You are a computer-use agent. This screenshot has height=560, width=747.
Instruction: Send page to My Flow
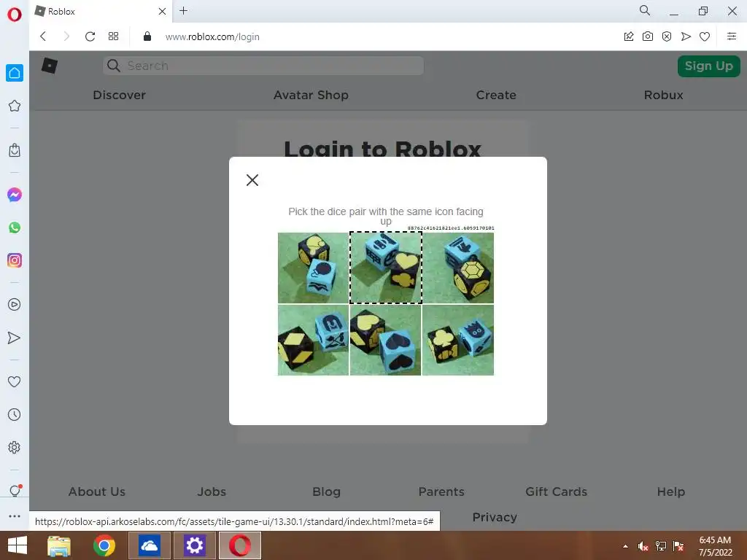[x=686, y=36]
